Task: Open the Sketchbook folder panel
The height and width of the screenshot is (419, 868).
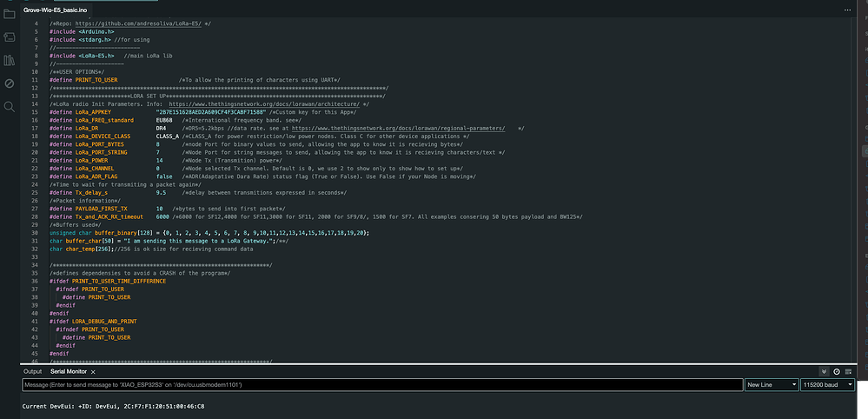Action: (9, 15)
